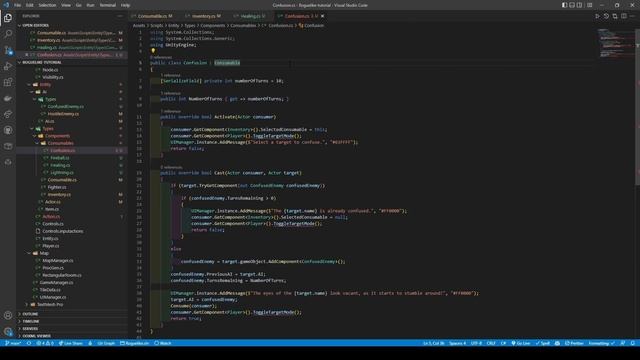Open Fighter.cs in the explorer tree
This screenshot has height=360, width=640.
pyautogui.click(x=57, y=187)
